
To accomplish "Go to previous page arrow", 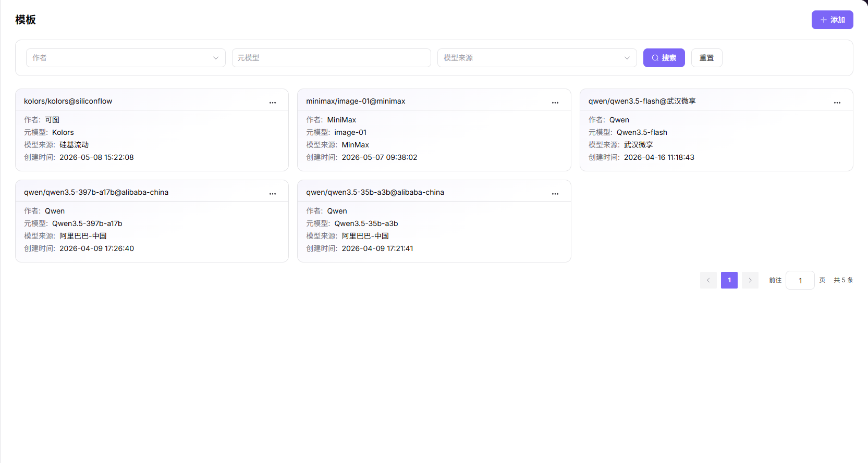I will 708,280.
